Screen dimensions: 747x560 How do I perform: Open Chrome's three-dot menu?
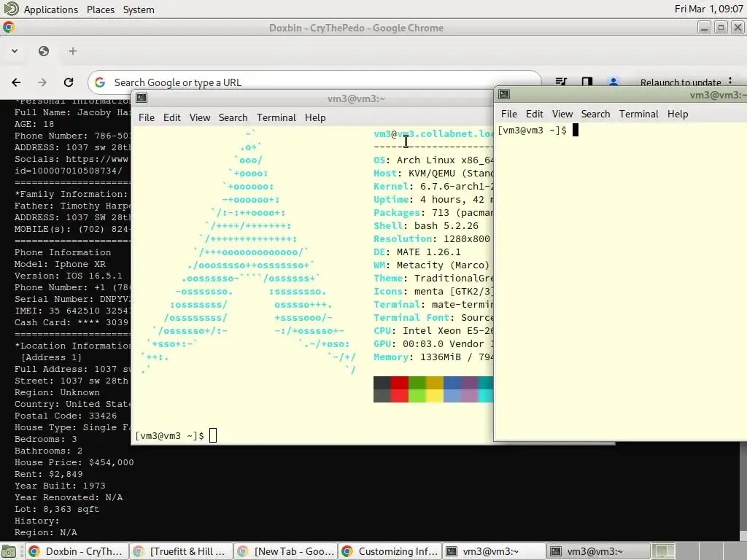point(730,81)
